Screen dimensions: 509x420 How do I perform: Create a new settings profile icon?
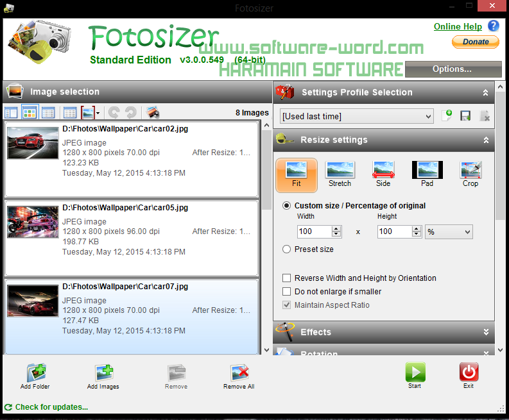coord(447,116)
